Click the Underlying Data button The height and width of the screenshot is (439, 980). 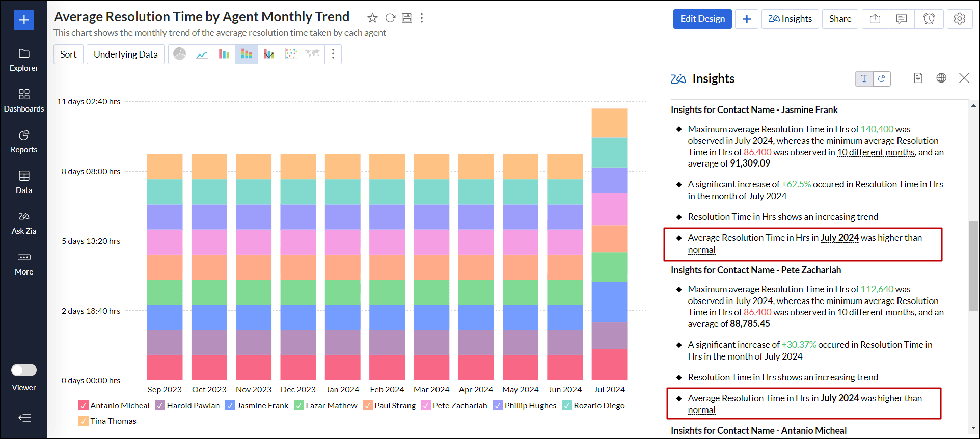pyautogui.click(x=125, y=54)
